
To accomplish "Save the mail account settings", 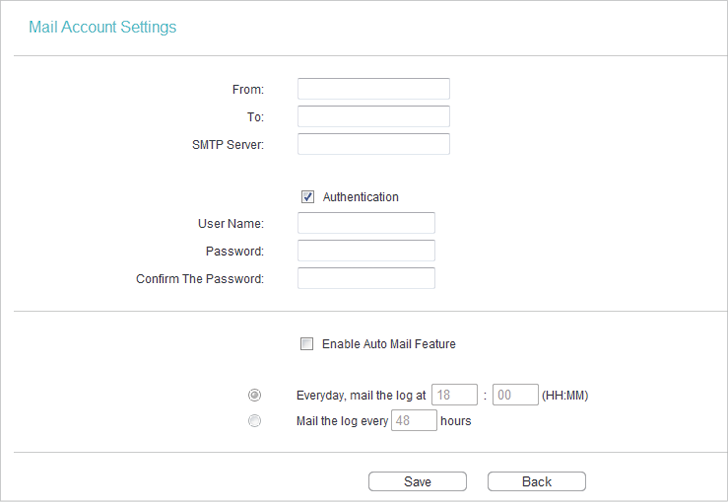I will tap(417, 482).
